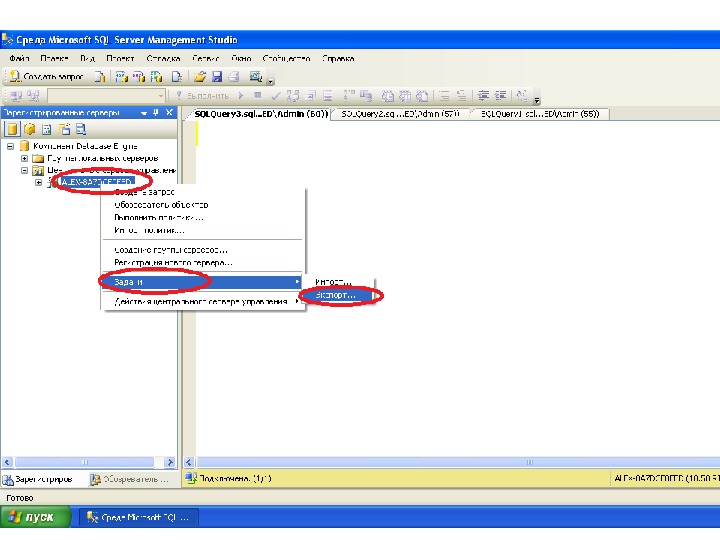Click the SQL Server Compact query icon
Image resolution: width=720 pixels, height=540 pixels.
click(177, 77)
